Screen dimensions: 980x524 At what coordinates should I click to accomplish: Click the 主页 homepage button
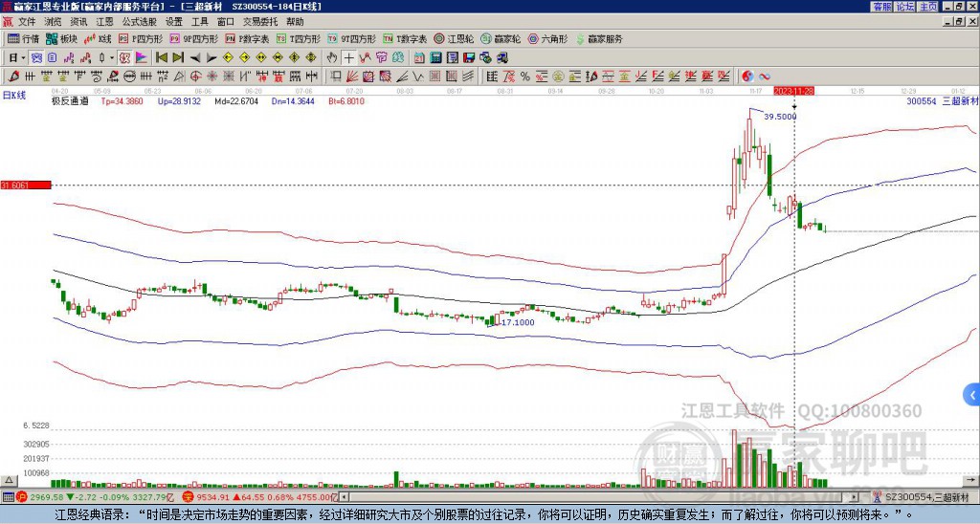tap(928, 7)
